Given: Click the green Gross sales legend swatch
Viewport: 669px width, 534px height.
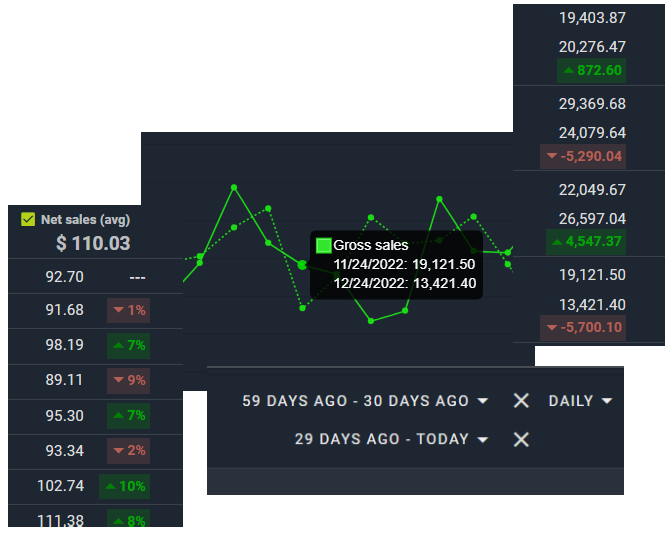Looking at the screenshot, I should 323,245.
